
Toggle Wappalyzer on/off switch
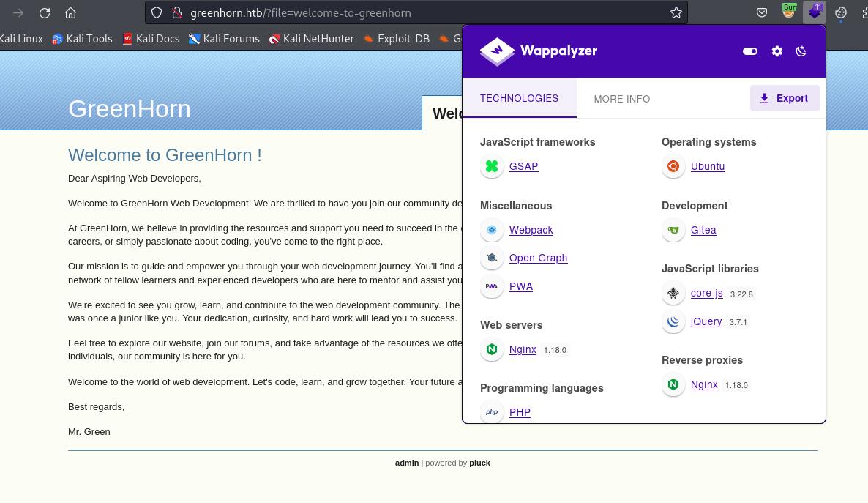pos(750,51)
